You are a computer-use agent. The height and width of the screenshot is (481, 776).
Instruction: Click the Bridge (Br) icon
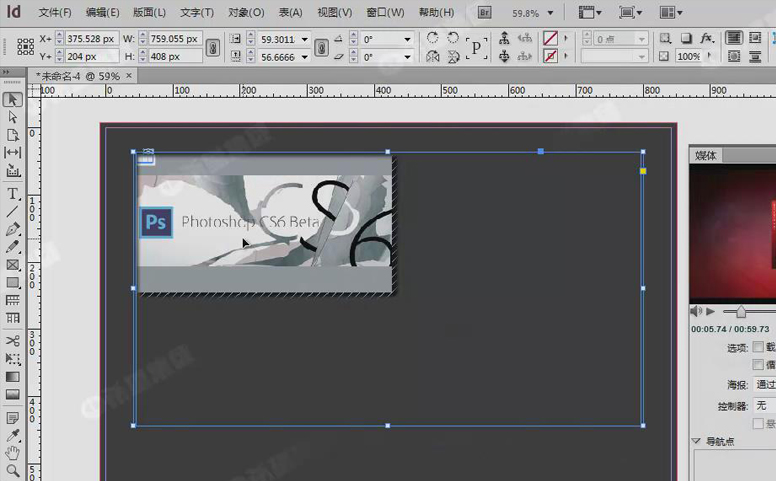[x=485, y=13]
